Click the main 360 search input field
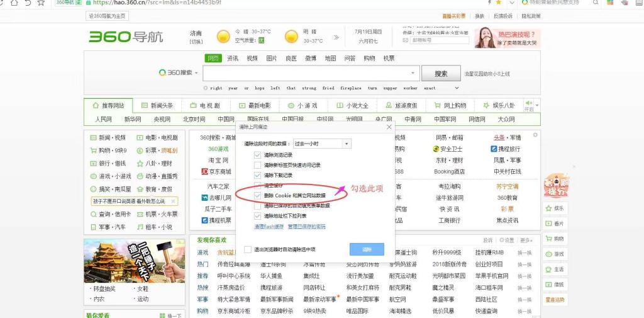The width and height of the screenshot is (644, 318). (x=310, y=73)
